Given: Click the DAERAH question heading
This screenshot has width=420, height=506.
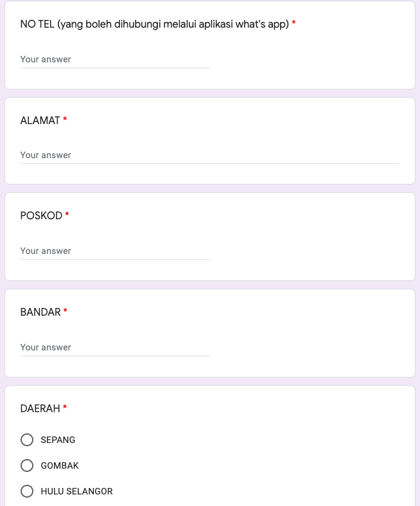Looking at the screenshot, I should click(40, 408).
